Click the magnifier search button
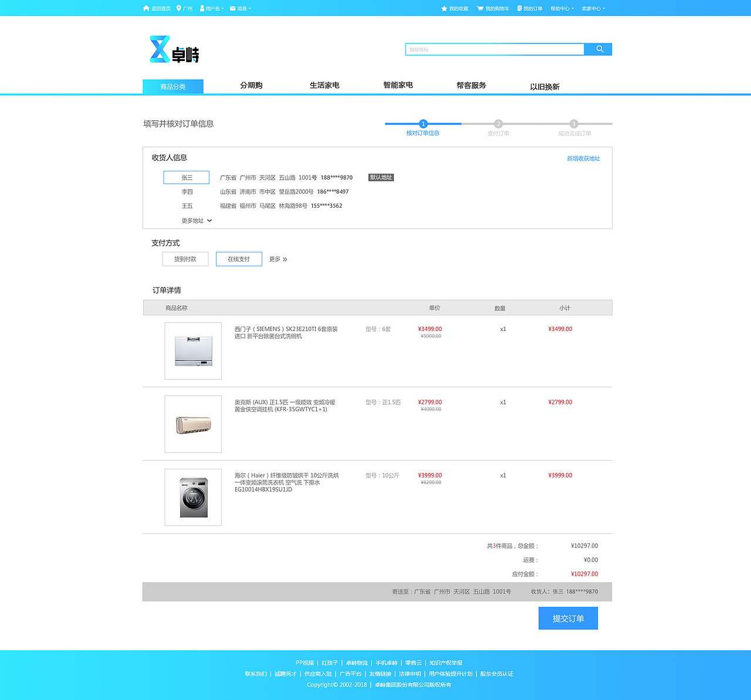Screen dimensions: 751x700 pos(598,49)
